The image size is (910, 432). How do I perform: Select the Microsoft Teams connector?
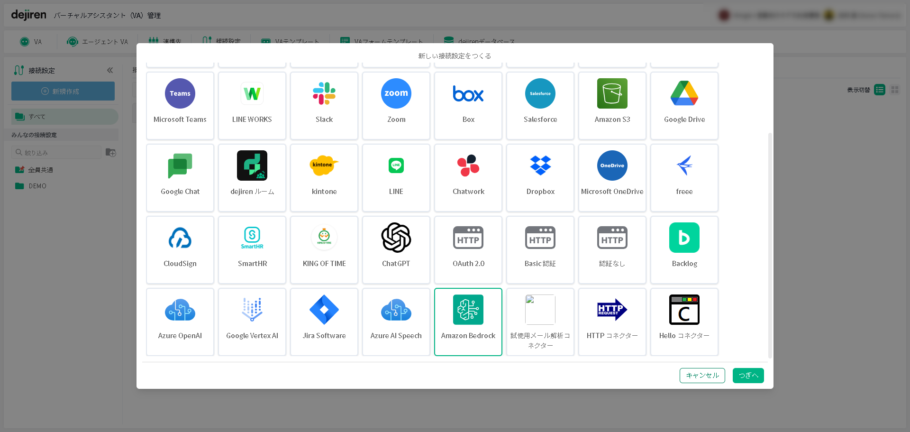point(180,106)
